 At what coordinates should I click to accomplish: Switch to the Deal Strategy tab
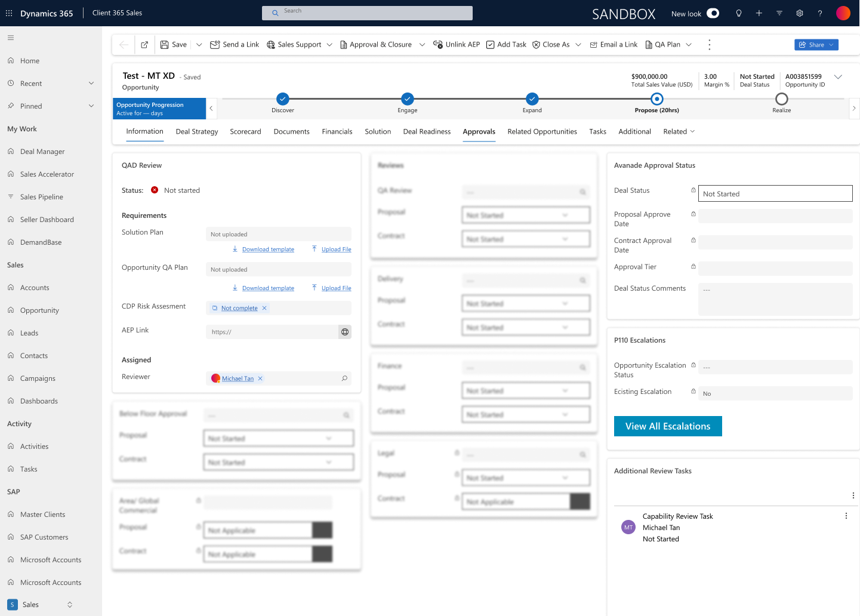[197, 131]
